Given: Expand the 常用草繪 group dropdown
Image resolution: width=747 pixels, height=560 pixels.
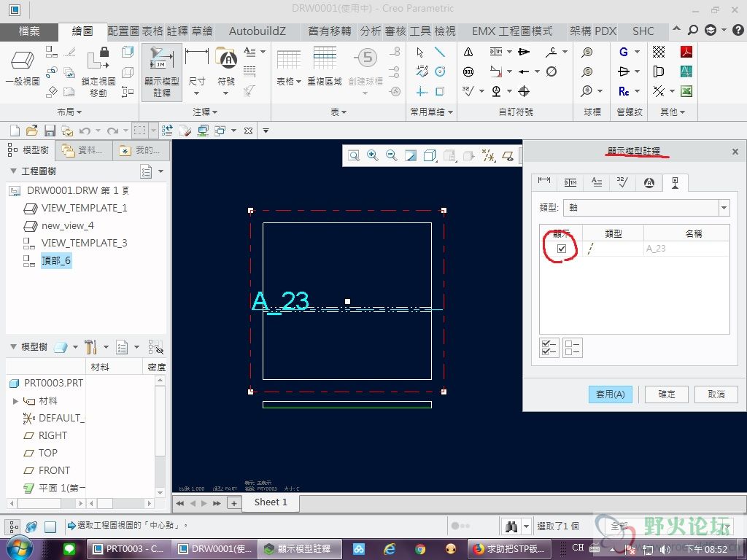Looking at the screenshot, I should pyautogui.click(x=432, y=112).
